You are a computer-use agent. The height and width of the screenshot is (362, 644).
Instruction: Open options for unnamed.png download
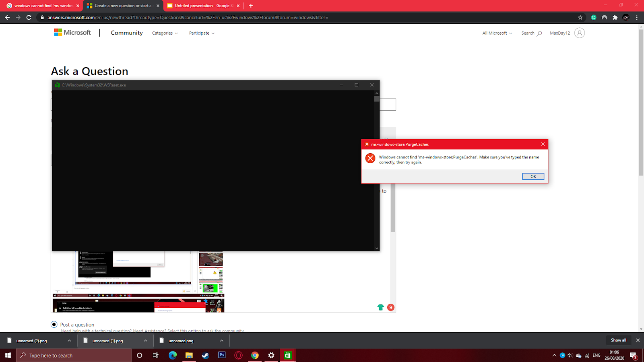pos(221,341)
